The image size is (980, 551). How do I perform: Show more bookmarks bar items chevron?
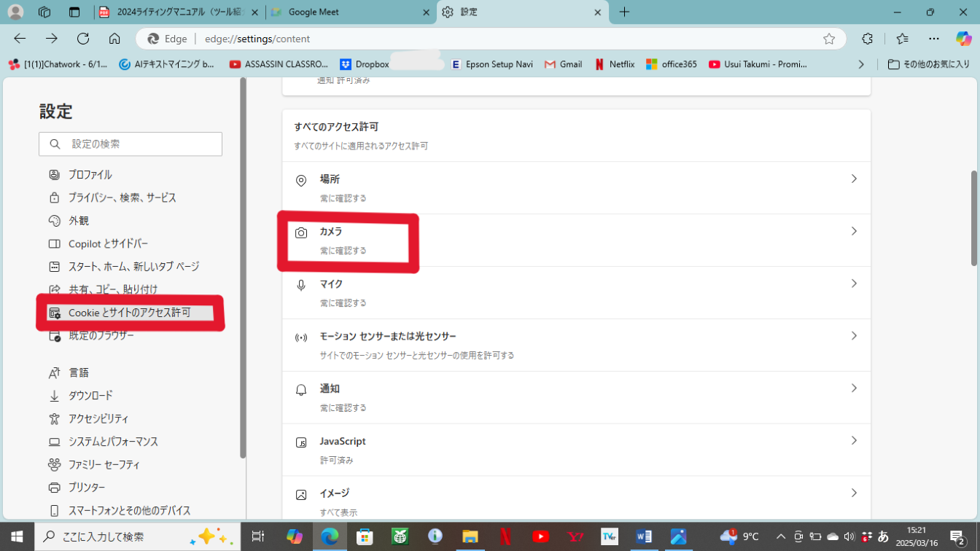861,64
